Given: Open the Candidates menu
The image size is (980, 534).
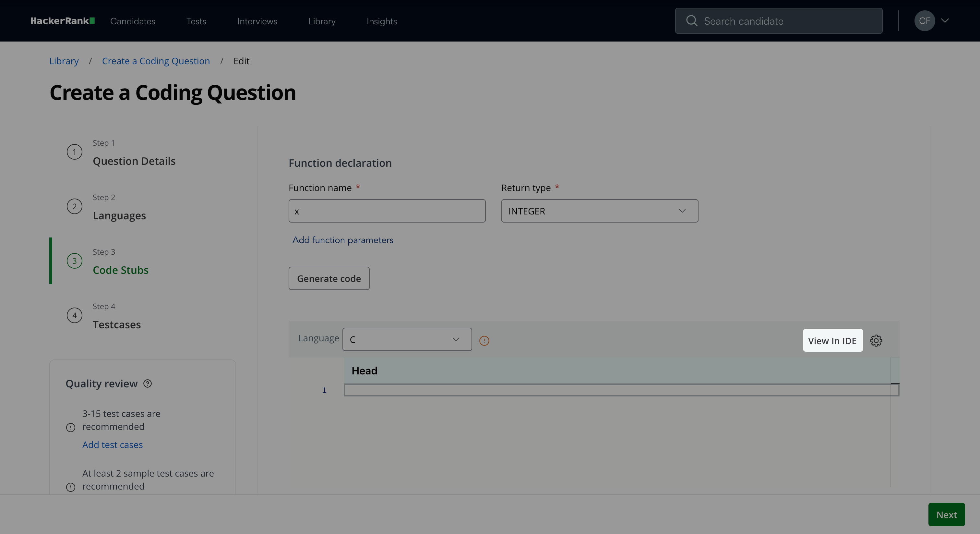Looking at the screenshot, I should point(132,21).
